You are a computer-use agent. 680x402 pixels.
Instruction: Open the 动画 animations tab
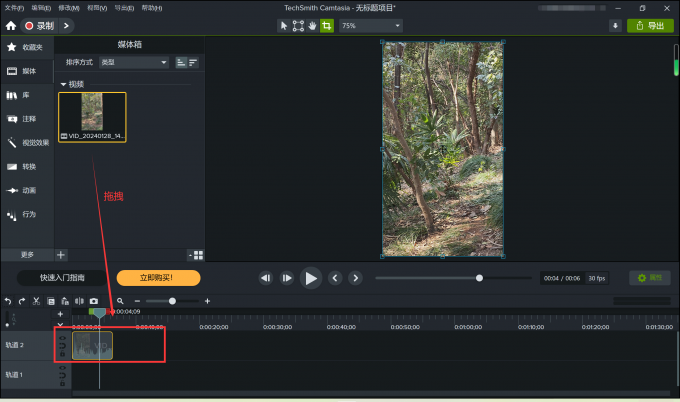pyautogui.click(x=27, y=190)
